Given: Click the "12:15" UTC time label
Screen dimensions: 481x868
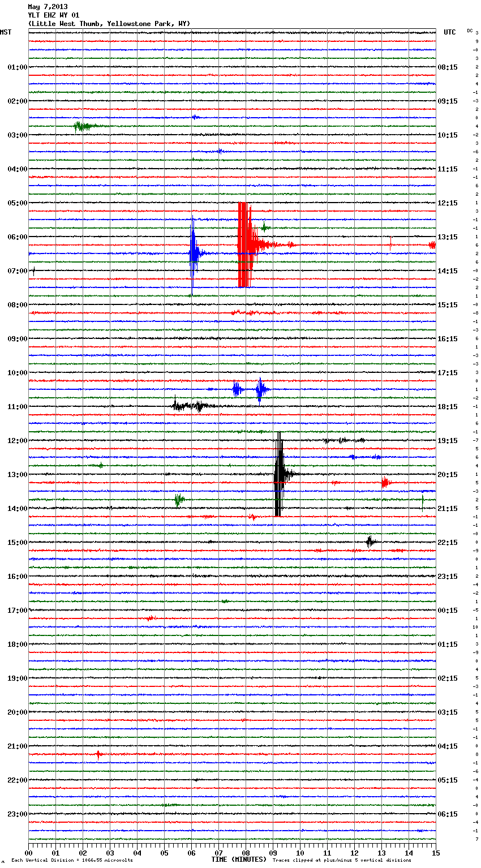Looking at the screenshot, I should click(x=448, y=203).
